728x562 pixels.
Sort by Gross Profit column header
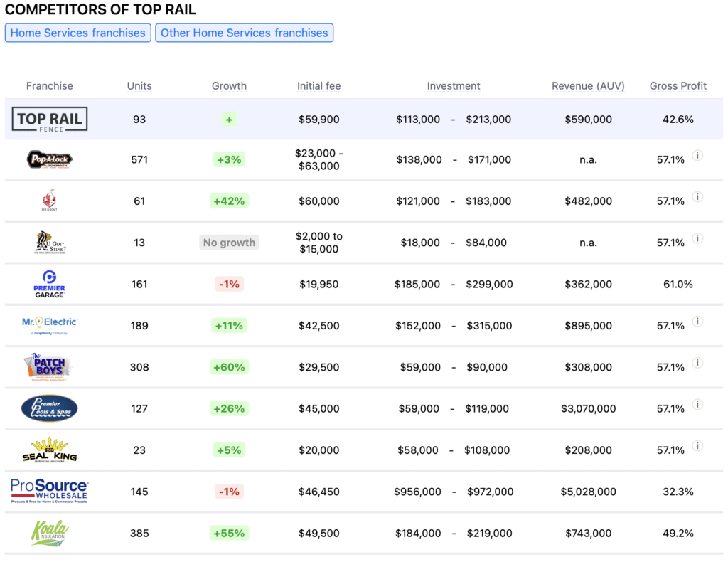[x=678, y=86]
